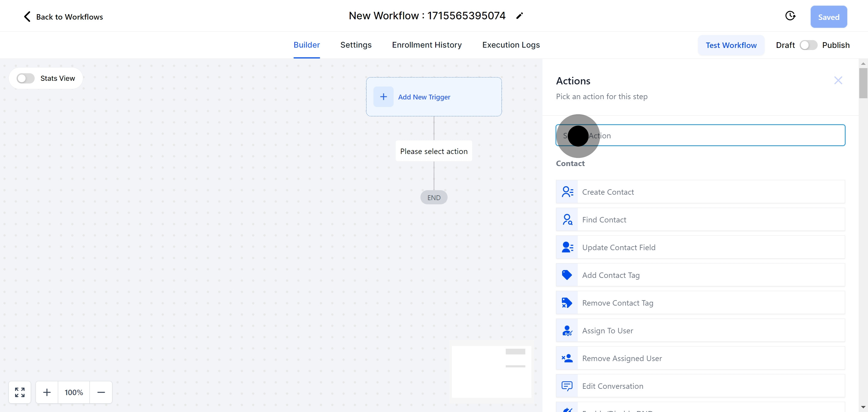The height and width of the screenshot is (412, 868).
Task: Open the Execution Logs tab
Action: click(511, 45)
